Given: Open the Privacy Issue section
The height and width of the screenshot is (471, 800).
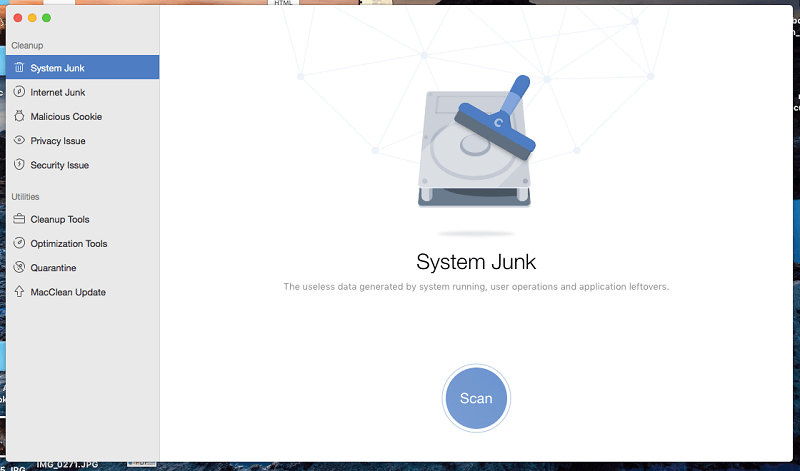Looking at the screenshot, I should click(83, 140).
